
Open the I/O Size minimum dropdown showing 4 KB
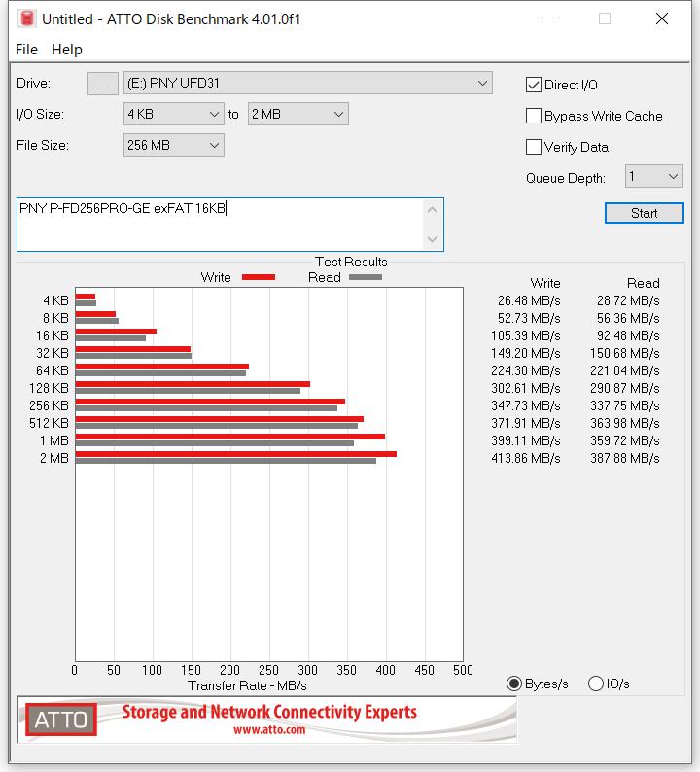173,114
